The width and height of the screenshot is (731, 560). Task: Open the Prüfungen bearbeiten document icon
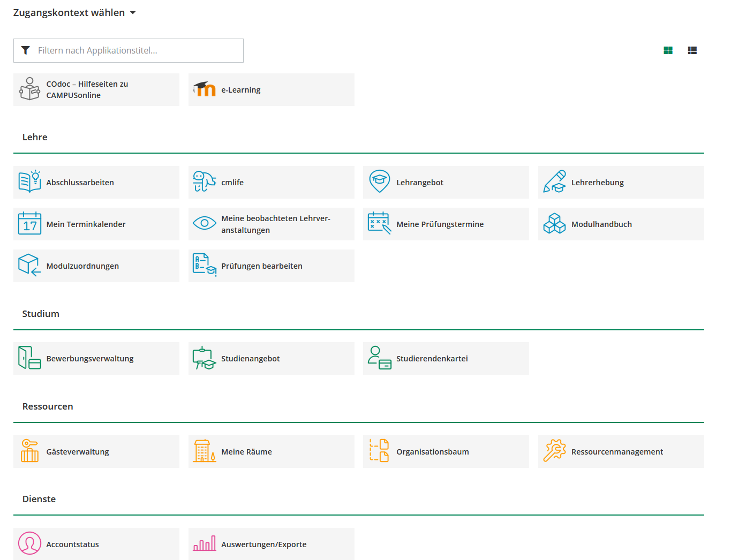pyautogui.click(x=205, y=266)
